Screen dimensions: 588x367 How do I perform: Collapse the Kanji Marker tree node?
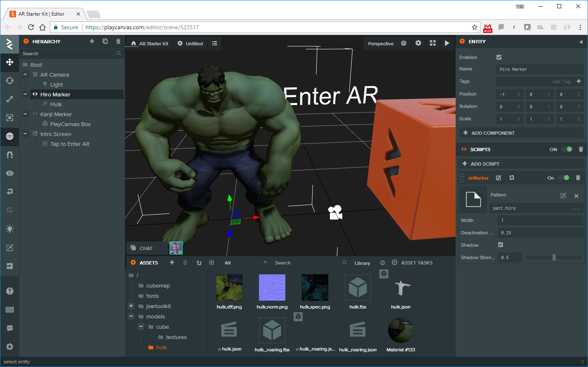[x=25, y=114]
